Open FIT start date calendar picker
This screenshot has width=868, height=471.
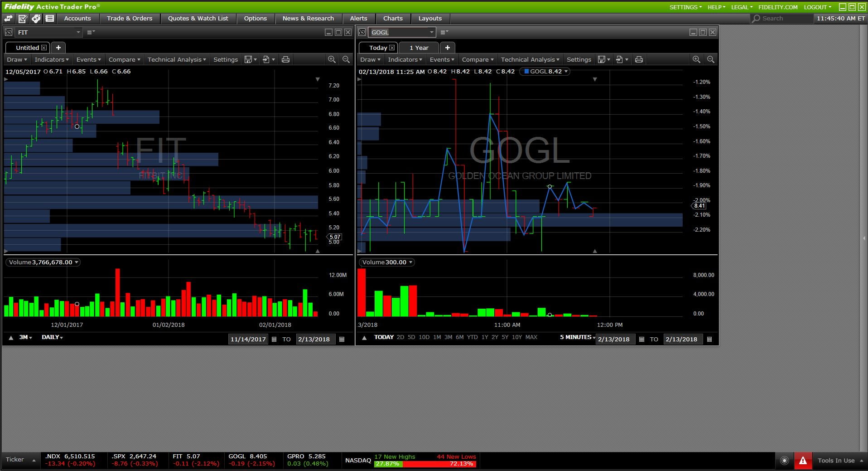[x=274, y=339]
